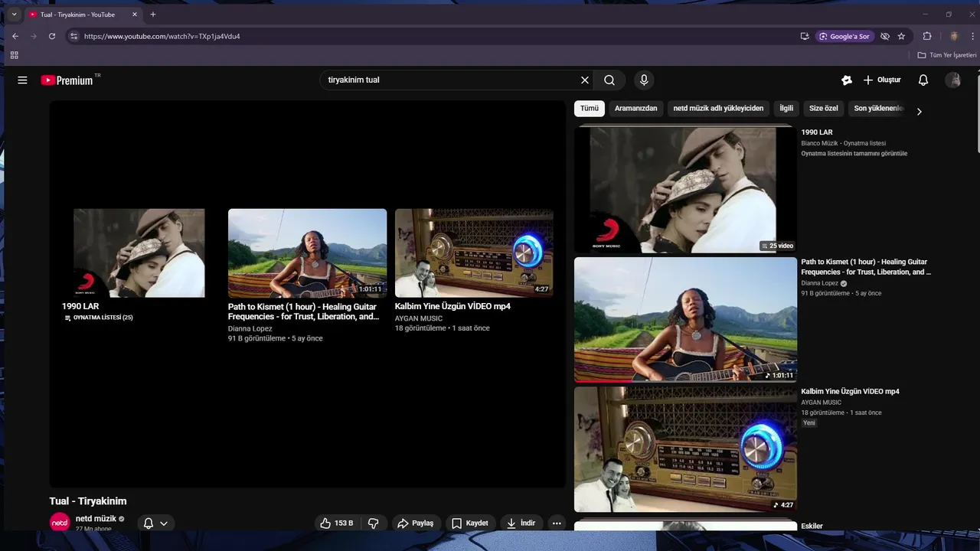Start voice search with microphone icon
Image resolution: width=980 pixels, height=551 pixels.
(x=644, y=80)
